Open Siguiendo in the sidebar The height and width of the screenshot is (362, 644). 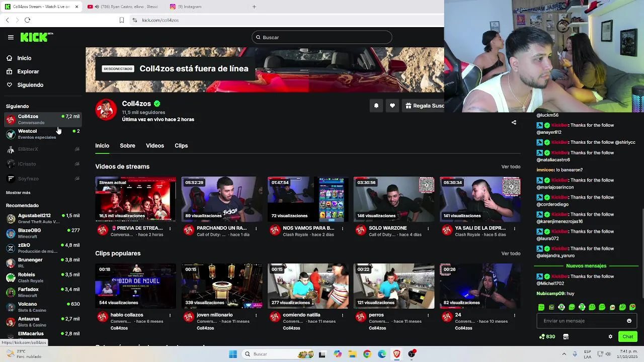30,85
